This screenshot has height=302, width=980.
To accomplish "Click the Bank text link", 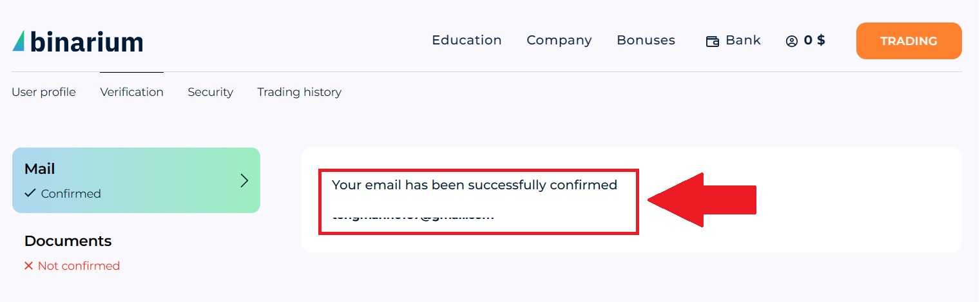I will [x=743, y=40].
